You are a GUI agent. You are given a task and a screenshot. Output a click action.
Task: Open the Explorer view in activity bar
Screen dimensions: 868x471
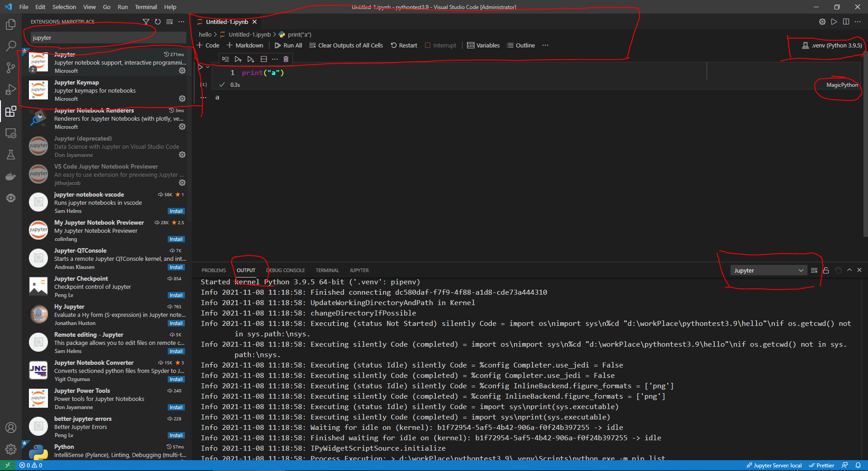click(x=11, y=24)
